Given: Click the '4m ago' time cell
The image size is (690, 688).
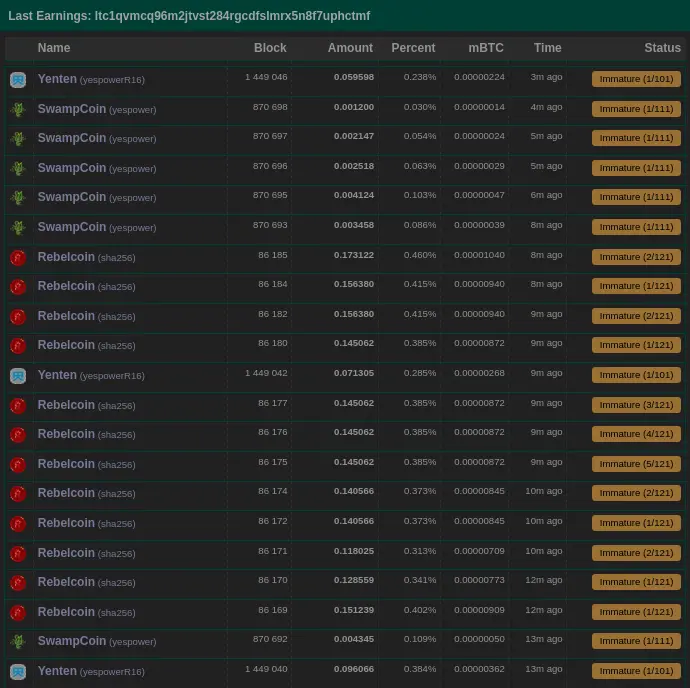Looking at the screenshot, I should coord(546,107).
